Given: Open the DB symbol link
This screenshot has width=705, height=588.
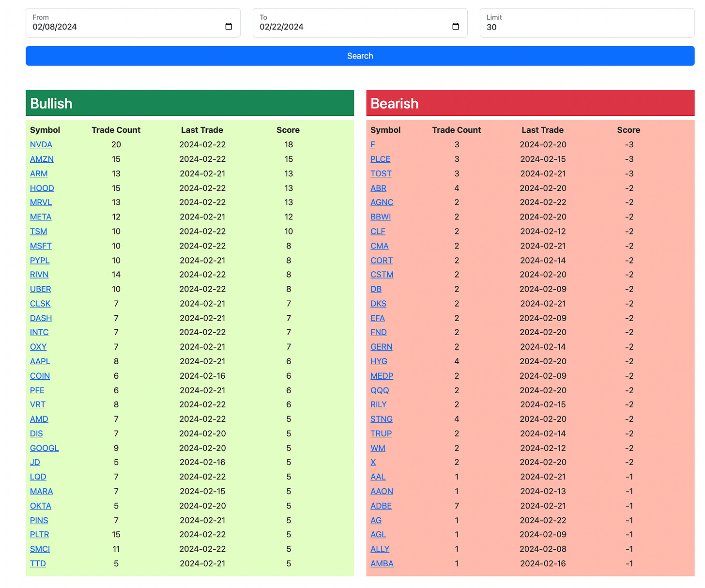Looking at the screenshot, I should (x=376, y=289).
